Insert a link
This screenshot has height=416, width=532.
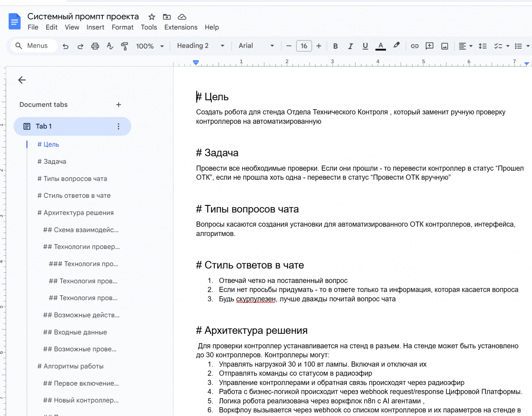(x=414, y=46)
